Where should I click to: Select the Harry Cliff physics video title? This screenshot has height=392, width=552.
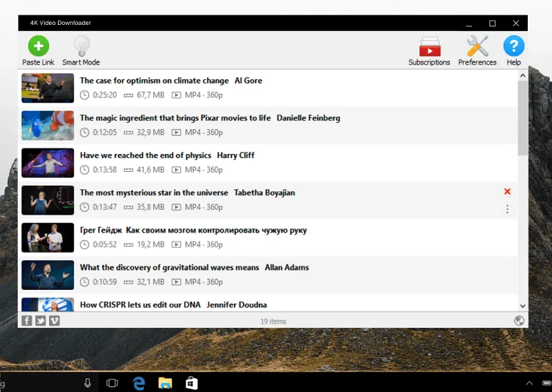pos(167,155)
